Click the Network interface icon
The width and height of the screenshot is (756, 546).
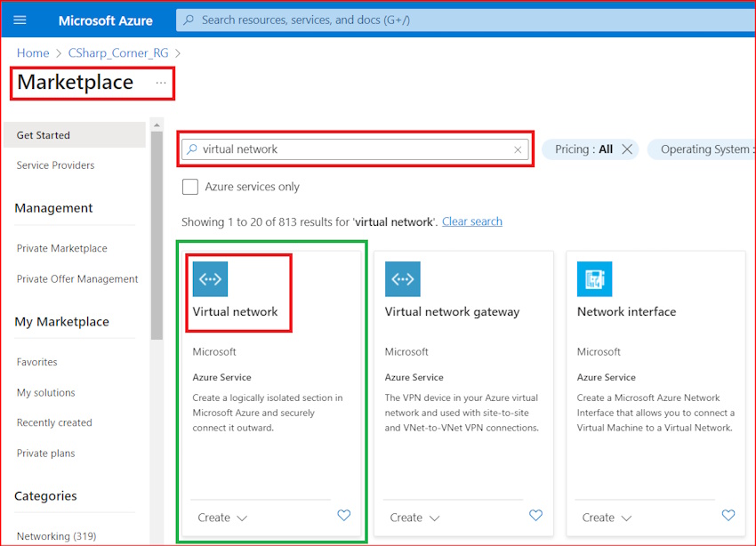tap(594, 279)
